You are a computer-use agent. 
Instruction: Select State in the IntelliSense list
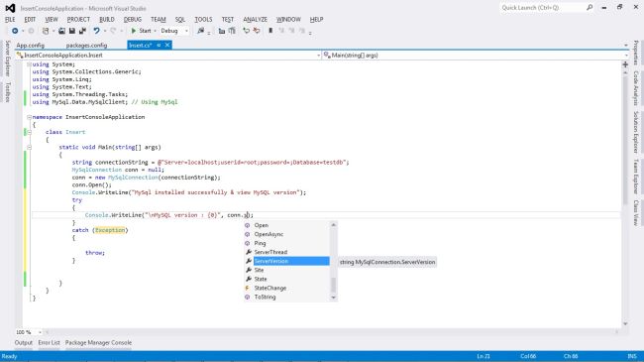[261, 279]
